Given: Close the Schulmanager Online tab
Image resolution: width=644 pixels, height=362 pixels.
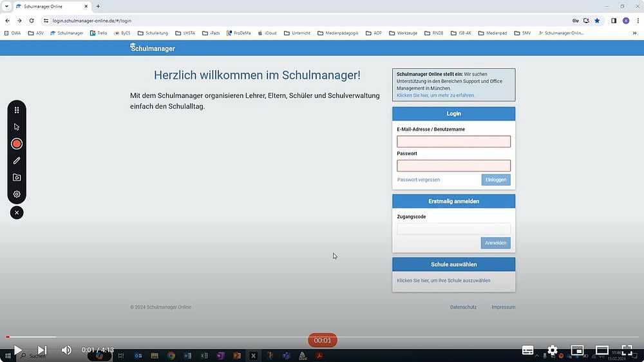Looking at the screenshot, I should [x=86, y=6].
